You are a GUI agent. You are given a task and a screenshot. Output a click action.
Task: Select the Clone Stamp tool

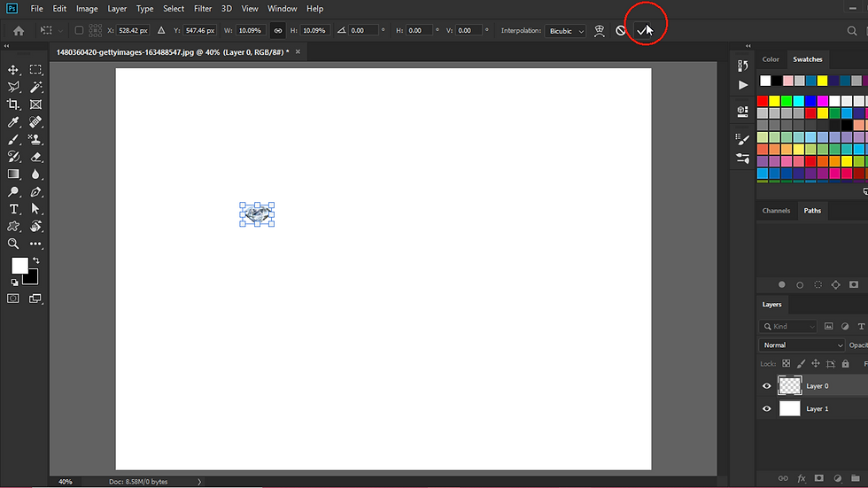pyautogui.click(x=36, y=139)
